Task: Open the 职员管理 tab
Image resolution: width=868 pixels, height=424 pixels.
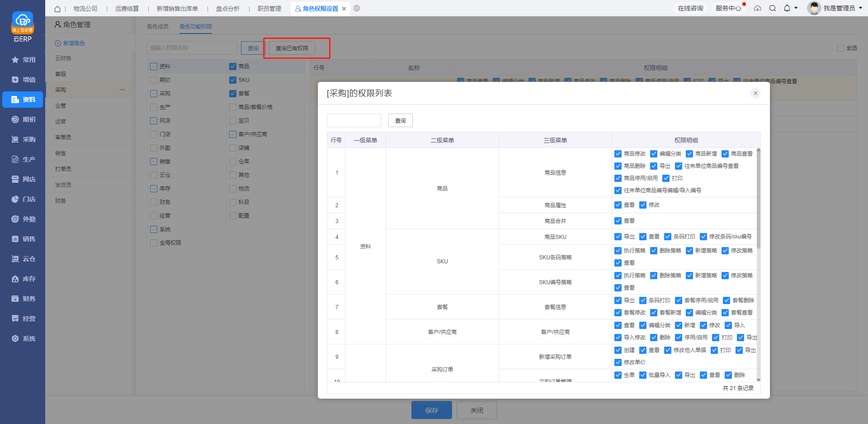Action: [x=269, y=9]
